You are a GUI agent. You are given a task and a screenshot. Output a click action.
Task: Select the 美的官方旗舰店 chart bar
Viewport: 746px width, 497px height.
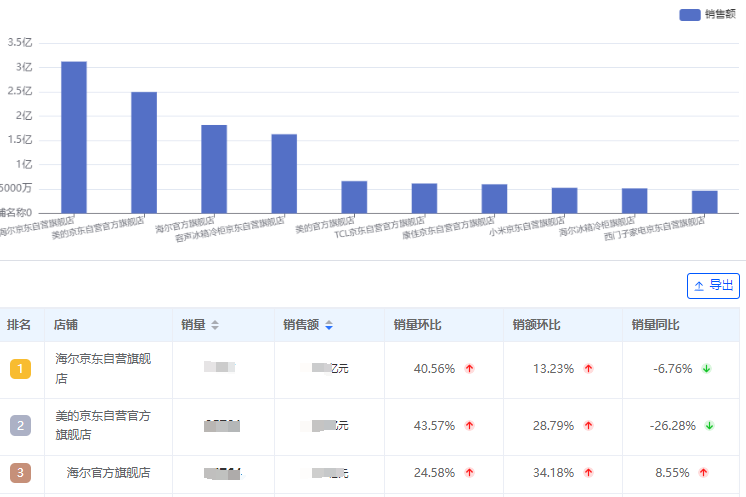click(x=354, y=197)
